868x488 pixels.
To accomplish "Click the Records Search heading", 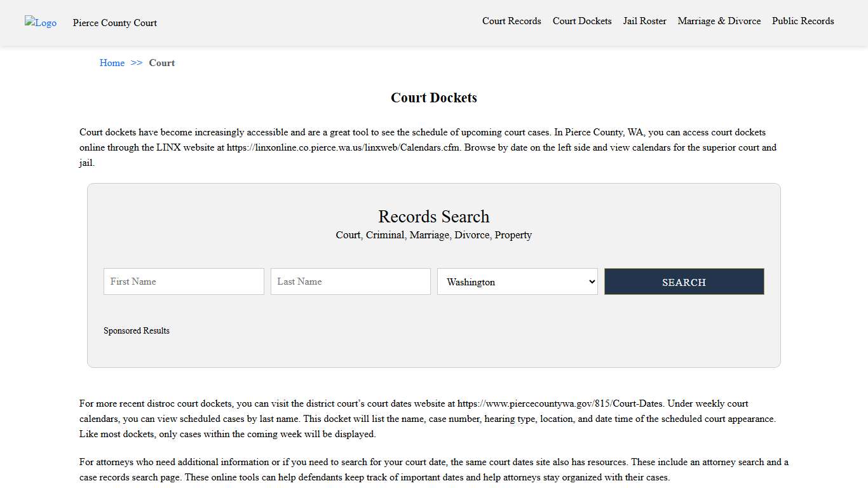I will [x=433, y=217].
